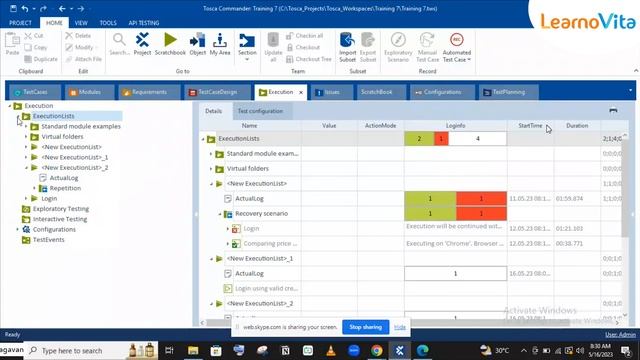Record a Manual Test Case
640x360 pixels.
pos(427,47)
